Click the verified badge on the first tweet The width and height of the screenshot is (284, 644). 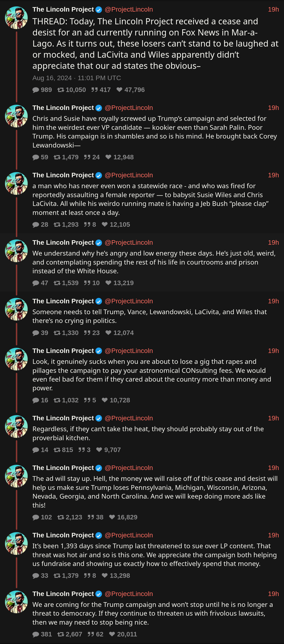coord(99,10)
